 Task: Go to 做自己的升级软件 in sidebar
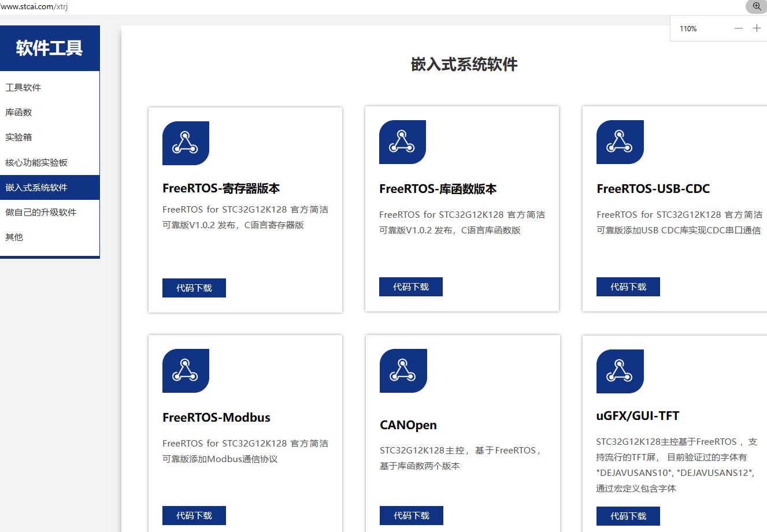point(50,213)
